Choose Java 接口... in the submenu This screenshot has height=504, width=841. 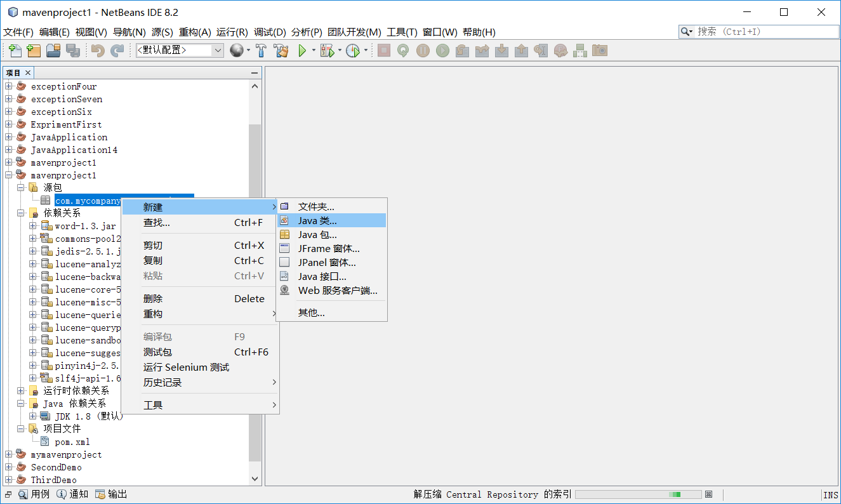[x=331, y=277]
